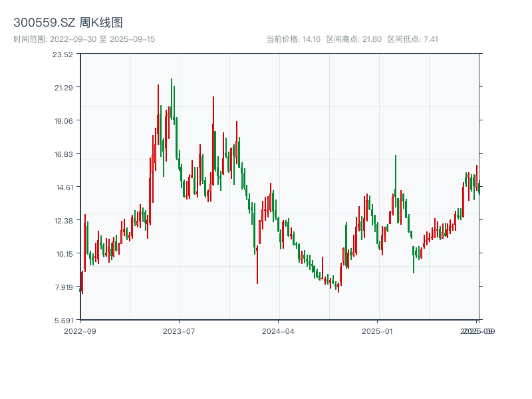Screen dimensions: 532x399
Task: Click the tallest green candlestick at the 21.80 peak
Action: click(x=172, y=98)
